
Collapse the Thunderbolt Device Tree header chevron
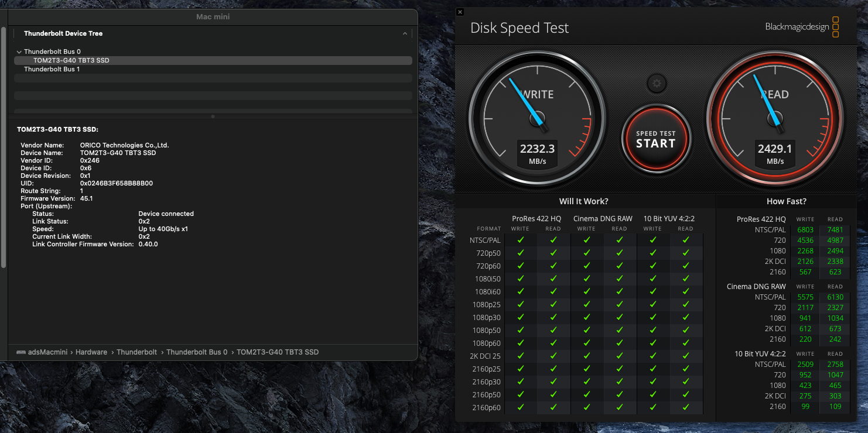405,34
